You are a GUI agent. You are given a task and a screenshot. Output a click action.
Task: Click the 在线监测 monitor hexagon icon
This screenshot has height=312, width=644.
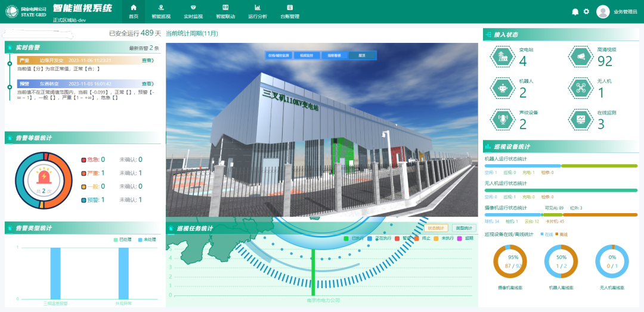[581, 119]
